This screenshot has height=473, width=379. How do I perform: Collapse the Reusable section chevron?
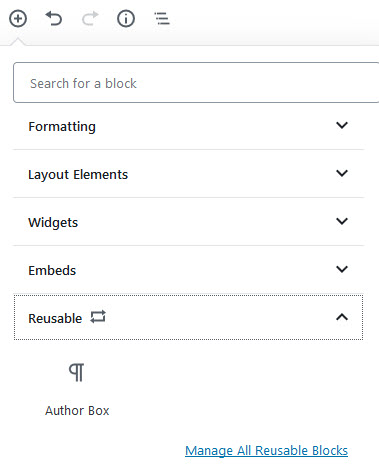click(342, 317)
